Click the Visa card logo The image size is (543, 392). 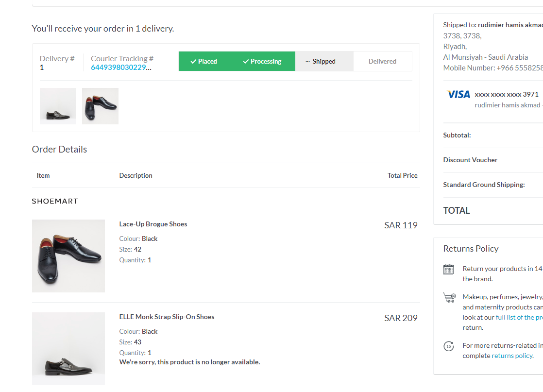click(x=458, y=94)
